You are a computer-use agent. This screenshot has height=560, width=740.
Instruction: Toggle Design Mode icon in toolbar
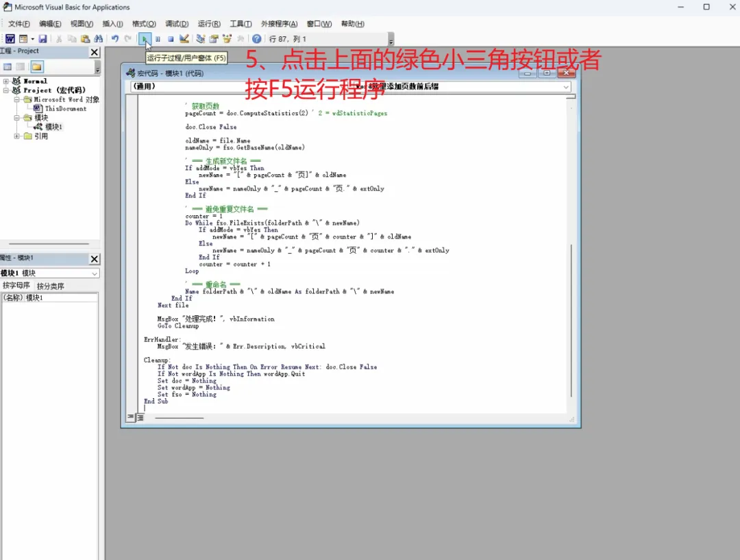[184, 38]
